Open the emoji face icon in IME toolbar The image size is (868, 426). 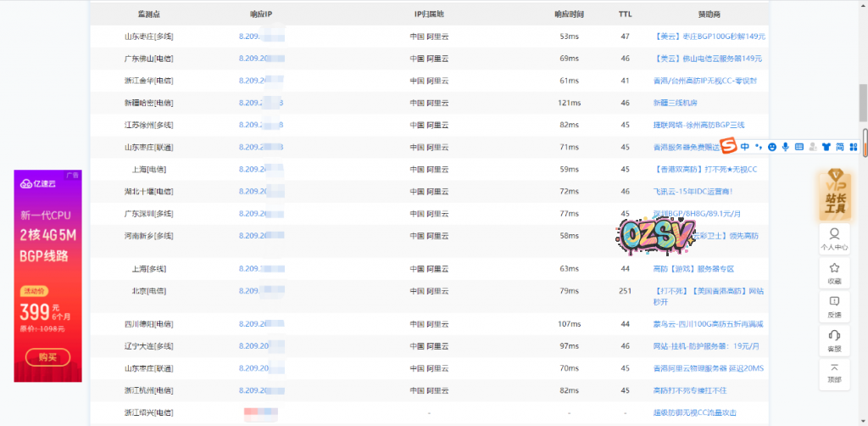(x=772, y=147)
